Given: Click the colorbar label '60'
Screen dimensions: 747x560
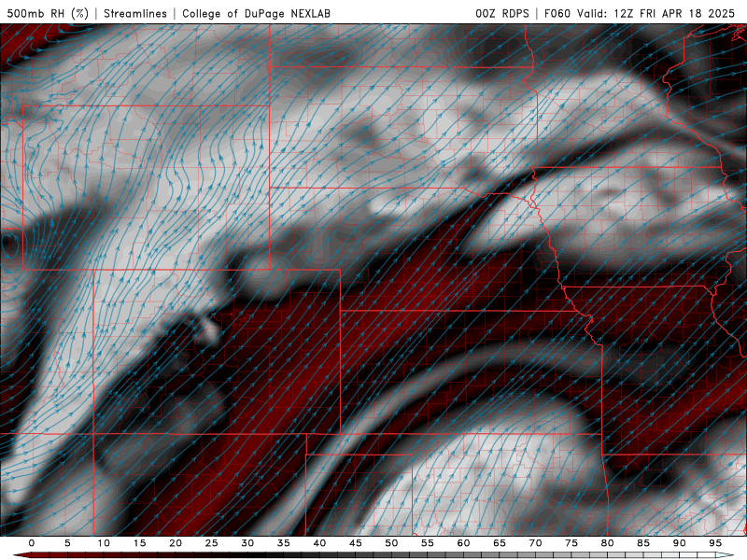Looking at the screenshot, I should [463, 543].
